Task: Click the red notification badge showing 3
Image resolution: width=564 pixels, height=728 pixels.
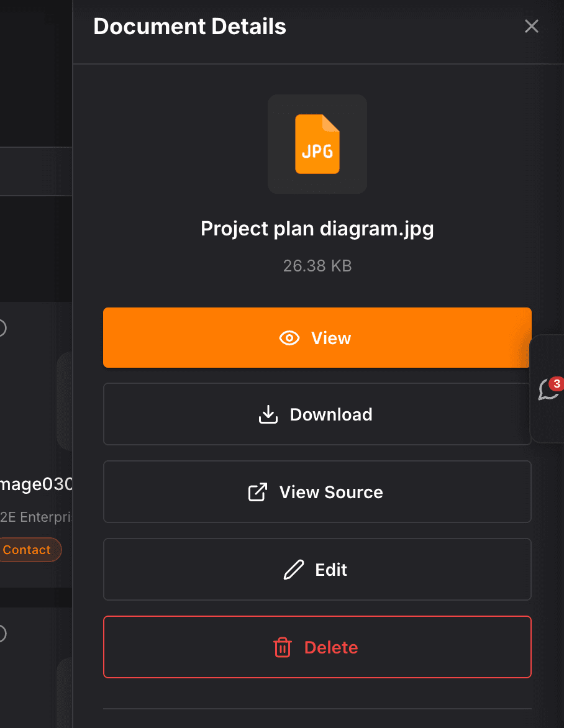Action: tap(556, 384)
